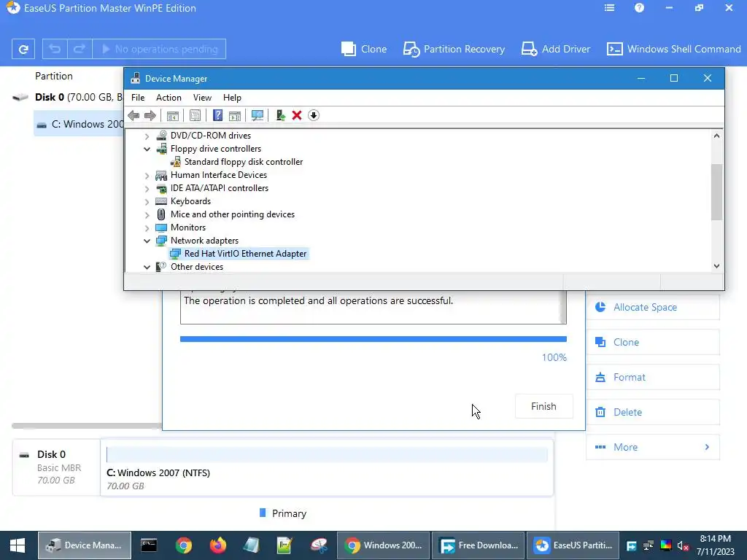Open the EaseUS menu list icon in title bar
Screen dimensions: 747x560
[x=609, y=8]
